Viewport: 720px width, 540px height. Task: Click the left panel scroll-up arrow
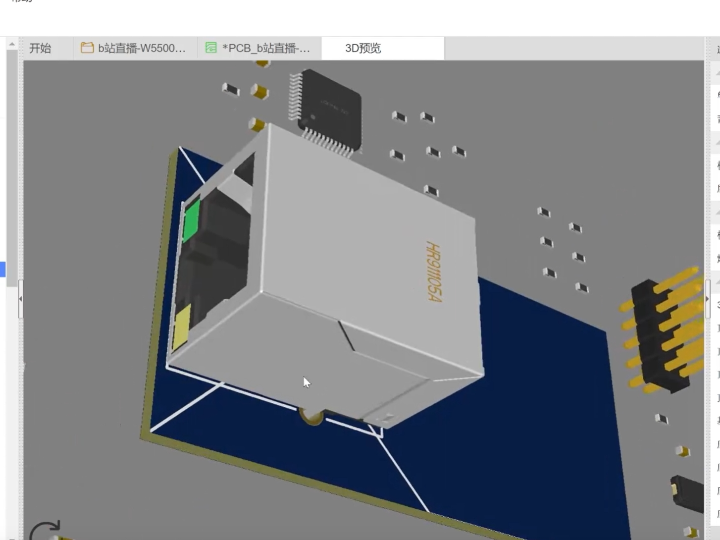coord(12,44)
